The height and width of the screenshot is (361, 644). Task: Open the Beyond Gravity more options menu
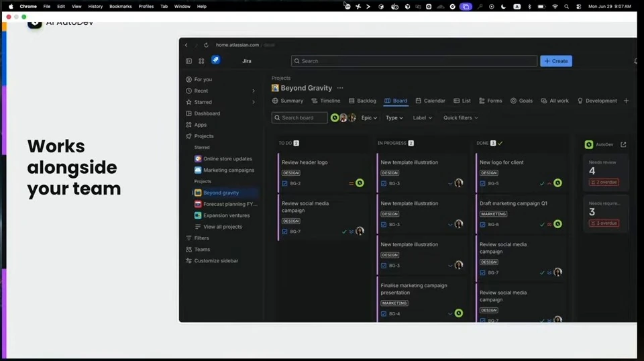pos(340,88)
